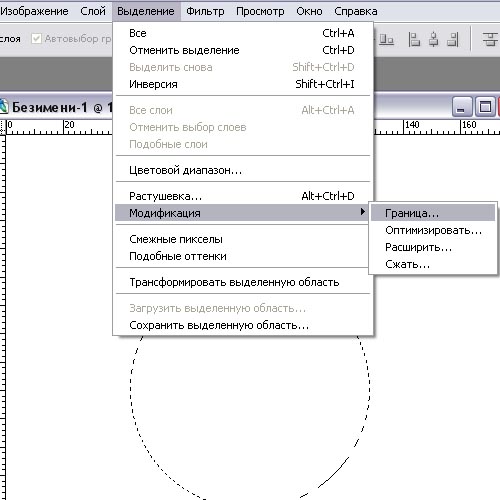Choose Трансформировать выделенную область
The height and width of the screenshot is (500, 500).
(x=243, y=282)
